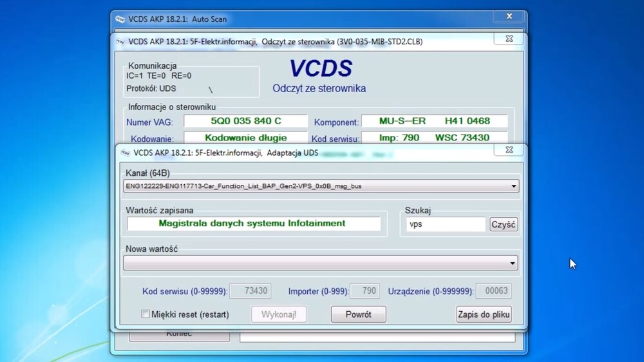Click the Importer field showing 790
This screenshot has width=644, height=362.
pos(365,291)
